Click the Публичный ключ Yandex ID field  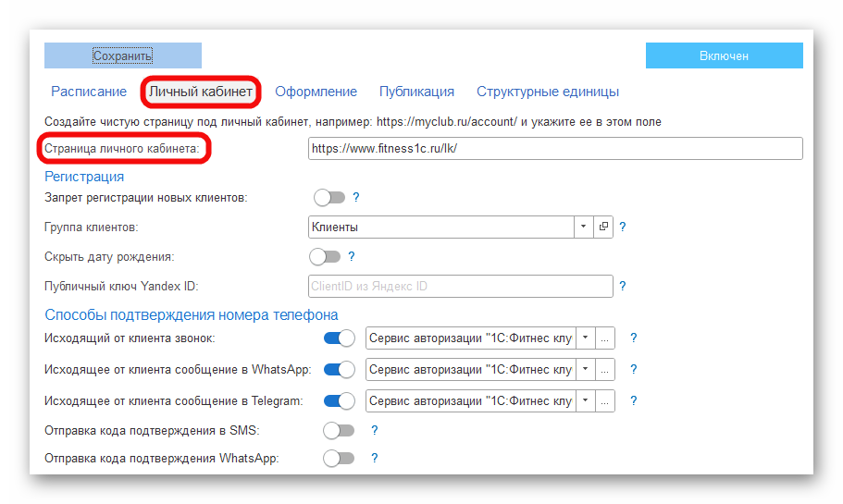(461, 287)
